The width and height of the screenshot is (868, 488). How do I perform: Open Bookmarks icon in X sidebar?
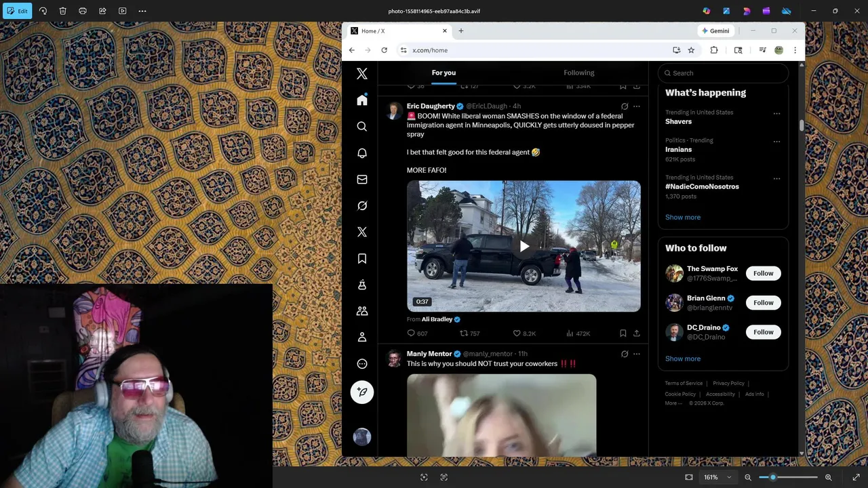(362, 258)
